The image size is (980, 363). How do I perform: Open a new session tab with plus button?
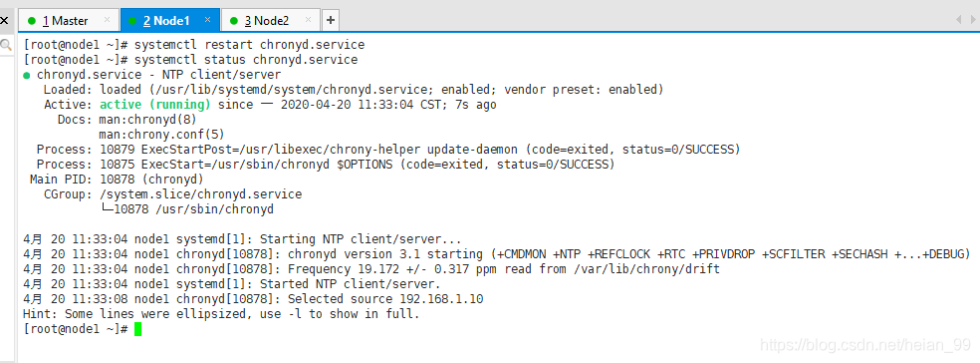[x=331, y=21]
